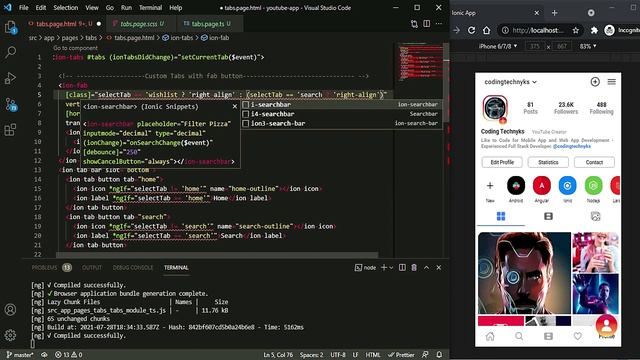Click Split Editor Right icon
The height and width of the screenshot is (360, 640).
[x=427, y=24]
